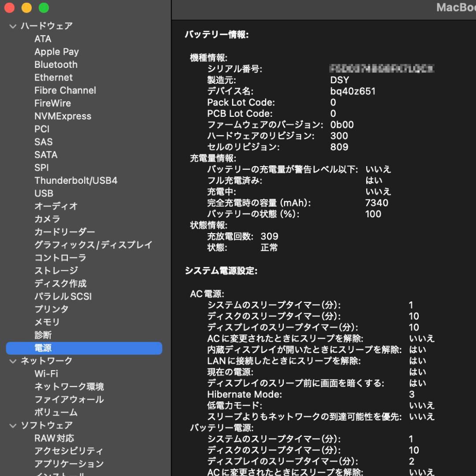
Task: Open the 診断 (Diagnostics) entry
Action: click(x=43, y=335)
